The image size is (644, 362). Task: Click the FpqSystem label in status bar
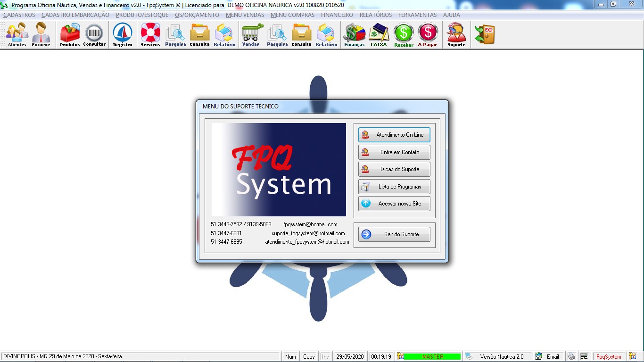coord(609,357)
